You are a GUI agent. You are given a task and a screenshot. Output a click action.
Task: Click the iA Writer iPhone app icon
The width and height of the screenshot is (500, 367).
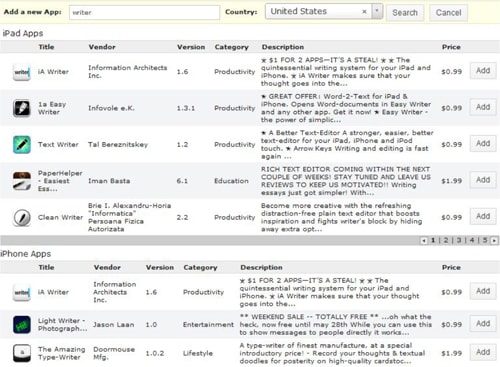(x=22, y=292)
